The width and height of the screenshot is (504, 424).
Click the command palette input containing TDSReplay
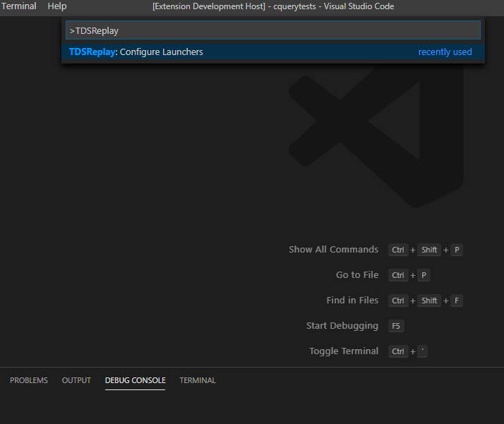click(273, 30)
